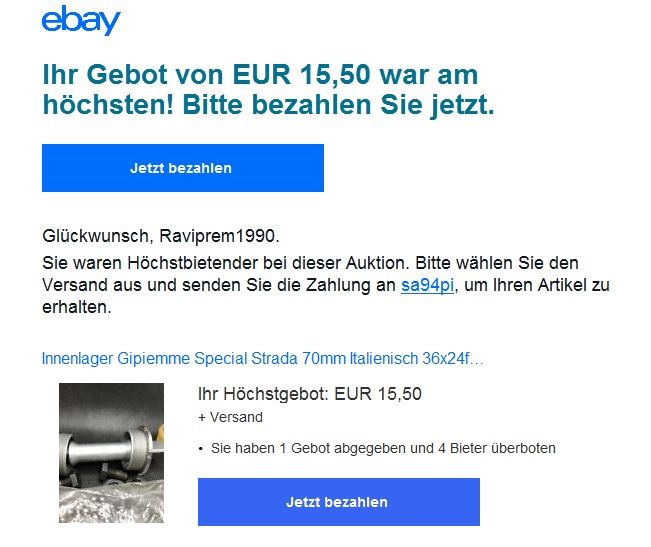651x547 pixels.
Task: Click the lower 'Jetzt bezahlen' button beside the item photo
Action: tap(339, 502)
